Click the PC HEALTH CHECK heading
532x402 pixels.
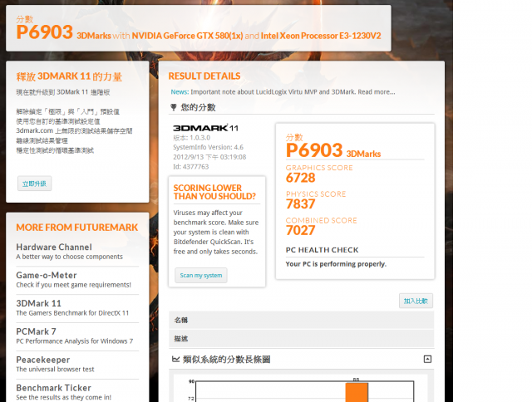pyautogui.click(x=322, y=250)
